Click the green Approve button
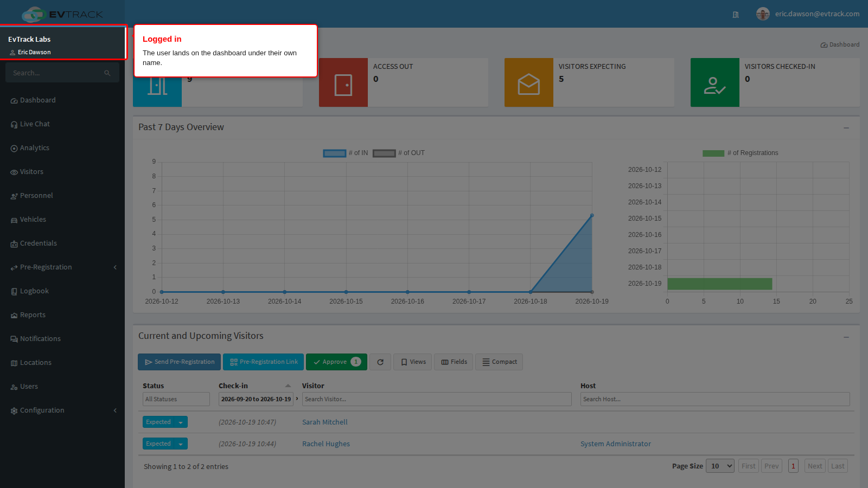The image size is (868, 488). tap(336, 362)
